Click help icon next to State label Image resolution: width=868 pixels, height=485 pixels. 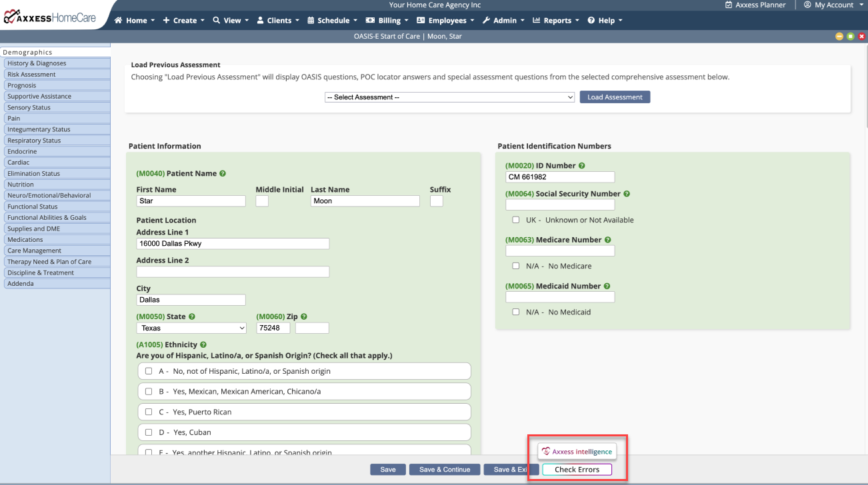pos(192,317)
